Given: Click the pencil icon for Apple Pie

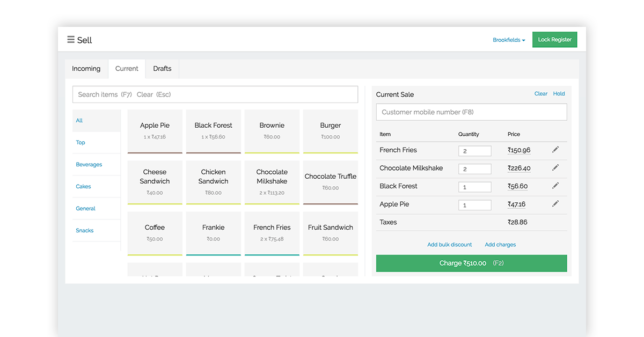Looking at the screenshot, I should point(555,204).
